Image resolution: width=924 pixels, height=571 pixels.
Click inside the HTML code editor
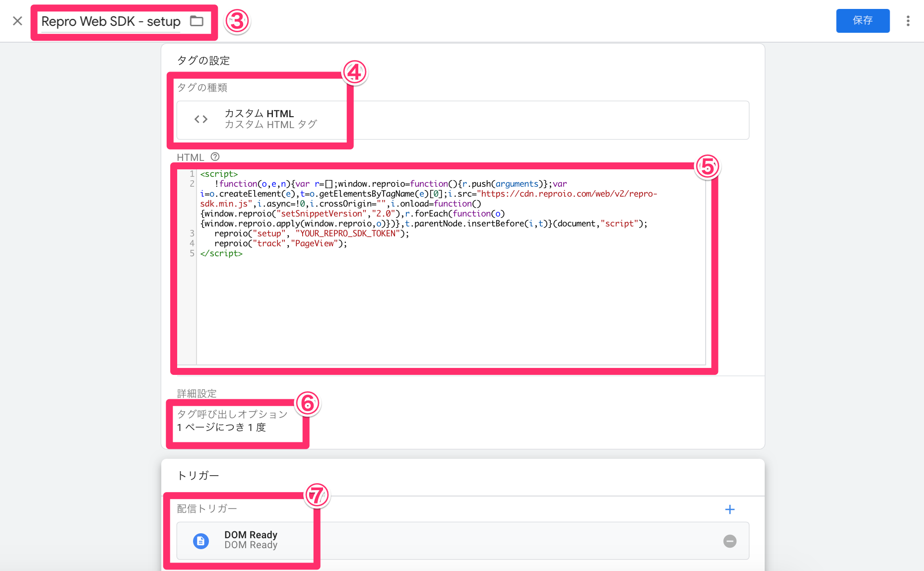pyautogui.click(x=451, y=267)
